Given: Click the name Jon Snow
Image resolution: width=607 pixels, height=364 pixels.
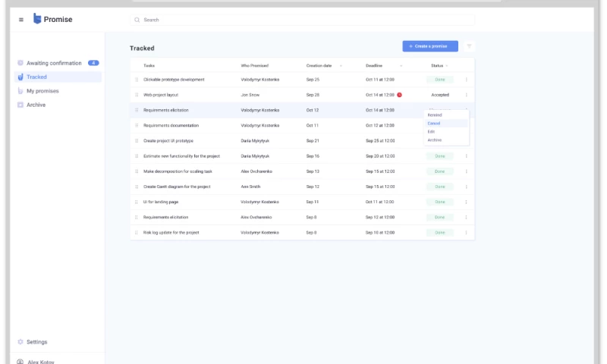Looking at the screenshot, I should [250, 95].
